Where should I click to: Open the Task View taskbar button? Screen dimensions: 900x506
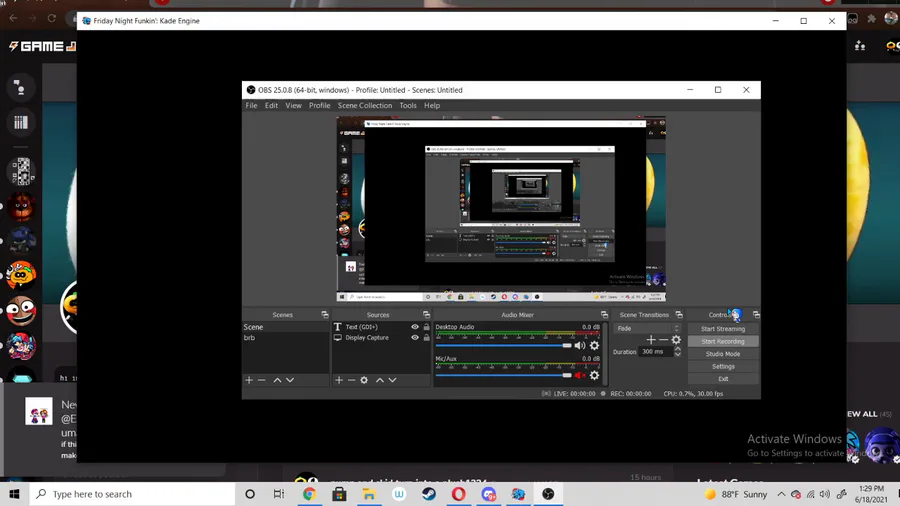click(x=279, y=494)
